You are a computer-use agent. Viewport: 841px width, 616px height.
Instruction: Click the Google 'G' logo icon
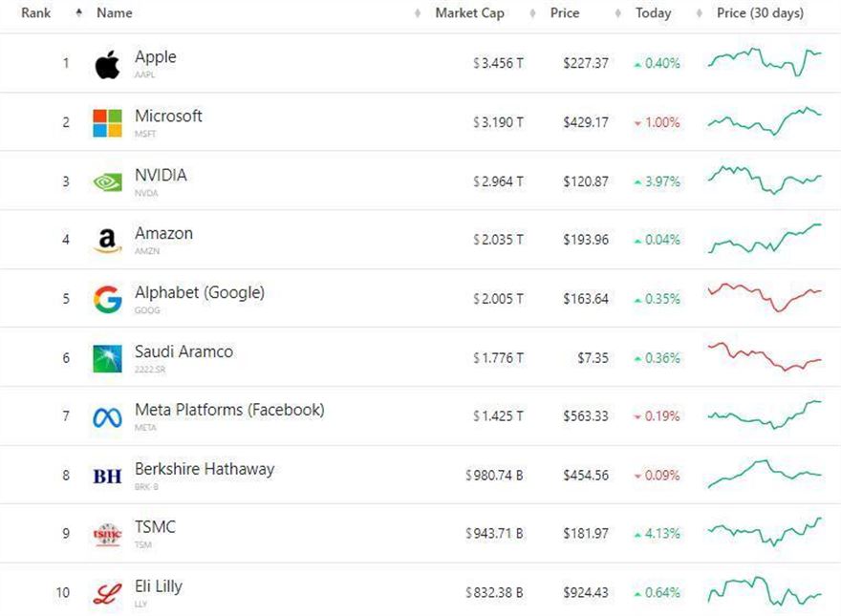pyautogui.click(x=107, y=300)
